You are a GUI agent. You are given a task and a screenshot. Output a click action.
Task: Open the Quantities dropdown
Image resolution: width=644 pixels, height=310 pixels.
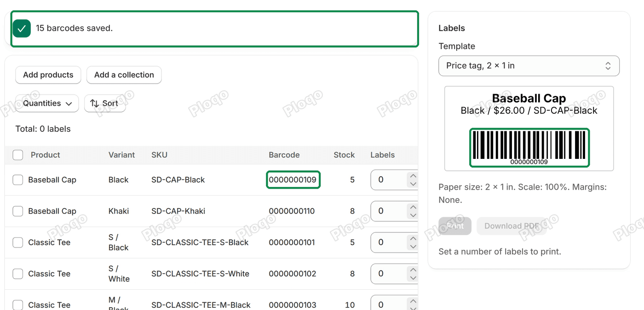(47, 103)
